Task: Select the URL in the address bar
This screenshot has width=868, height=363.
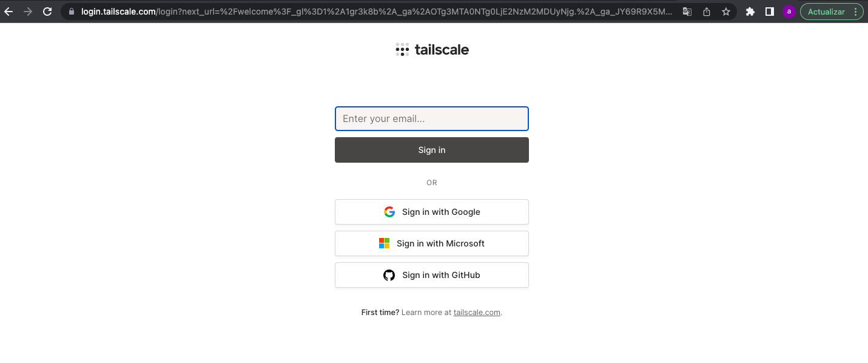Action: coord(376,12)
